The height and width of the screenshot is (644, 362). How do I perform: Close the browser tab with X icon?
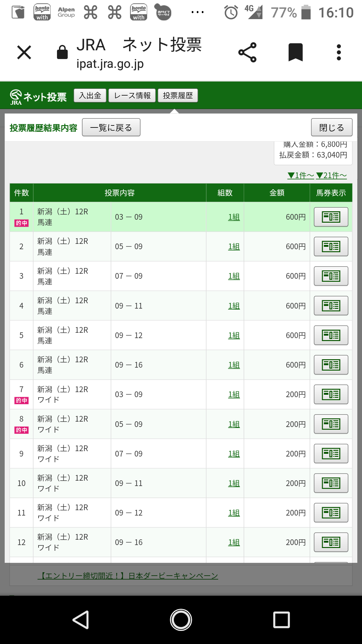coord(24,53)
